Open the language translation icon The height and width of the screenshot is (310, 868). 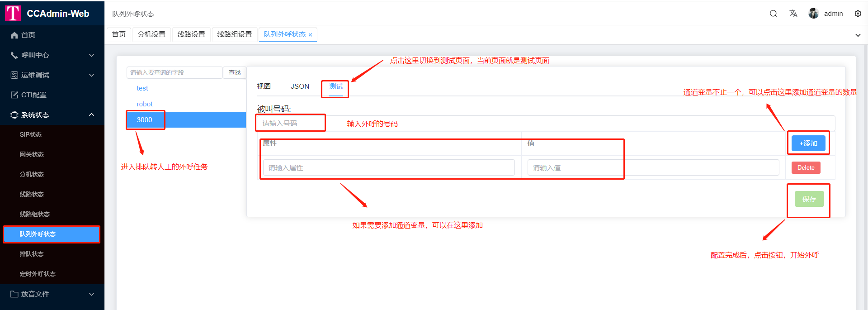click(793, 14)
